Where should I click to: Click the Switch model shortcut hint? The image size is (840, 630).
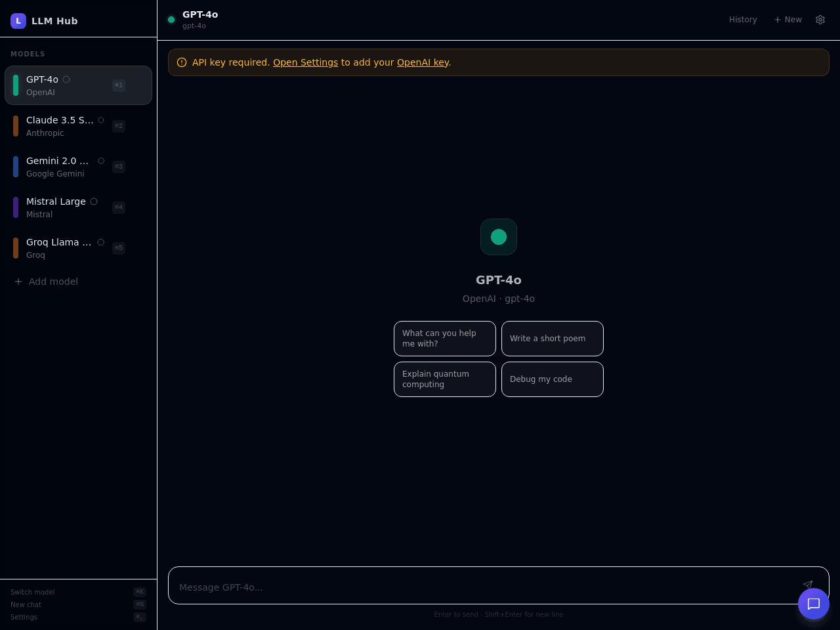(x=78, y=592)
